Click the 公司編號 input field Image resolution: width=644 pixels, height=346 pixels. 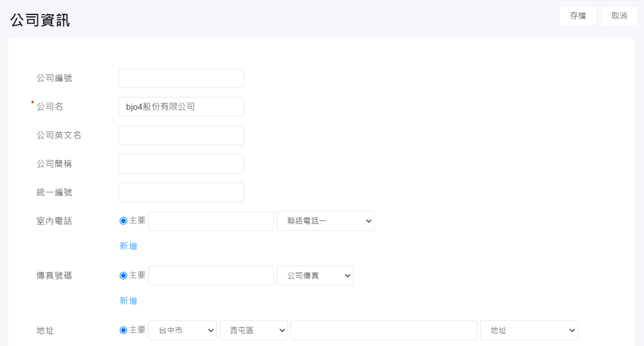[181, 78]
